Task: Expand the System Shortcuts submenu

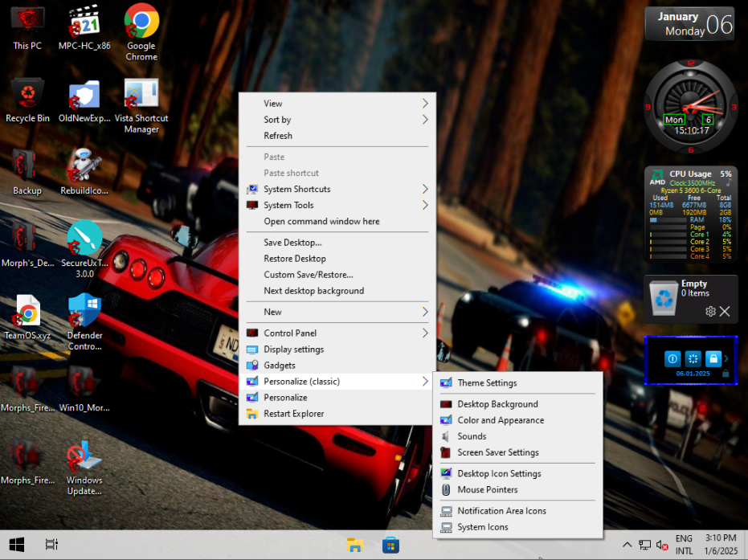Action: coord(337,190)
